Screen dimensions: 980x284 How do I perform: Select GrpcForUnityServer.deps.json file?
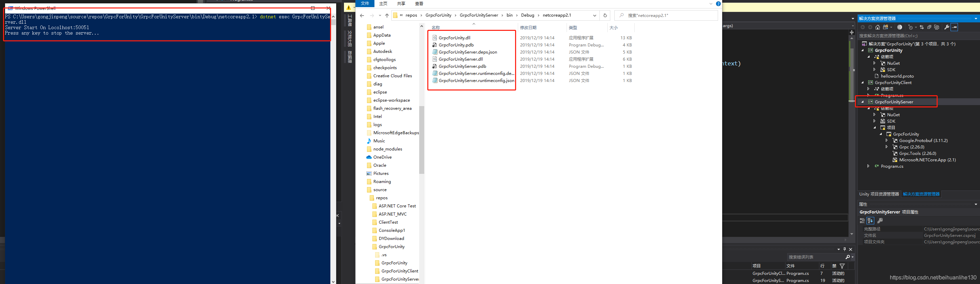tap(468, 52)
